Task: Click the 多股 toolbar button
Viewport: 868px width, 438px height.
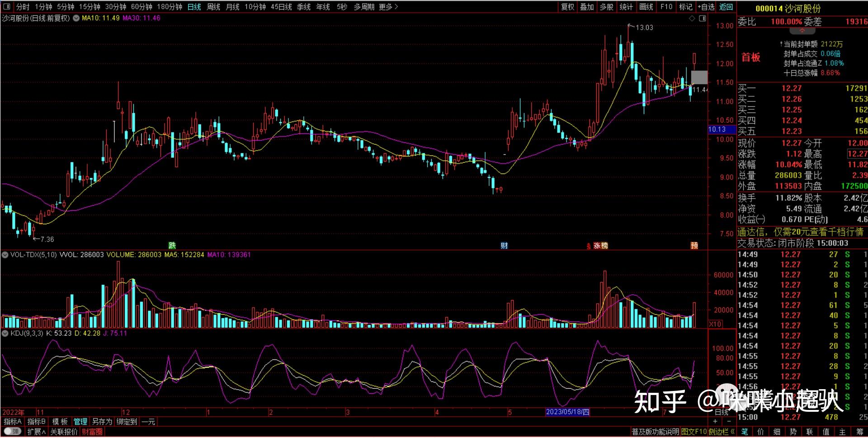Action: point(607,7)
